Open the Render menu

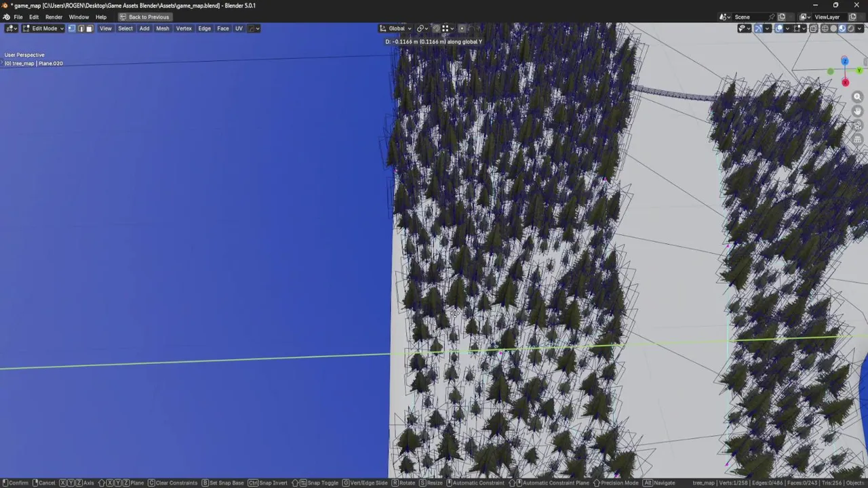tap(54, 17)
